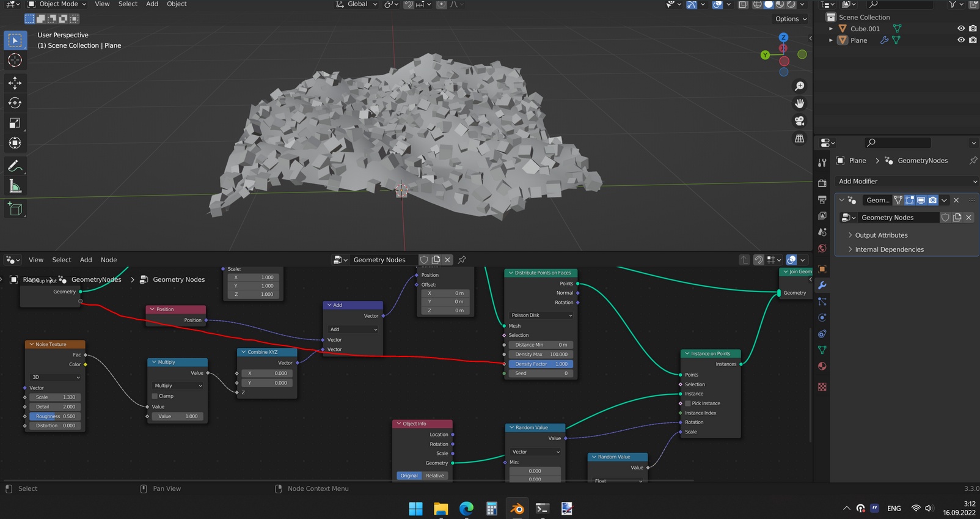This screenshot has height=519, width=980.
Task: Enable Clamp checkbox in Multiply node
Action: click(x=155, y=396)
